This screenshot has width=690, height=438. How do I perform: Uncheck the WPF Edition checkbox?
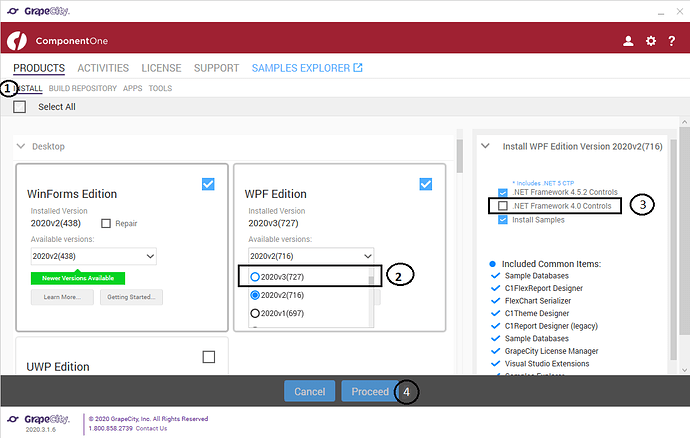point(426,184)
